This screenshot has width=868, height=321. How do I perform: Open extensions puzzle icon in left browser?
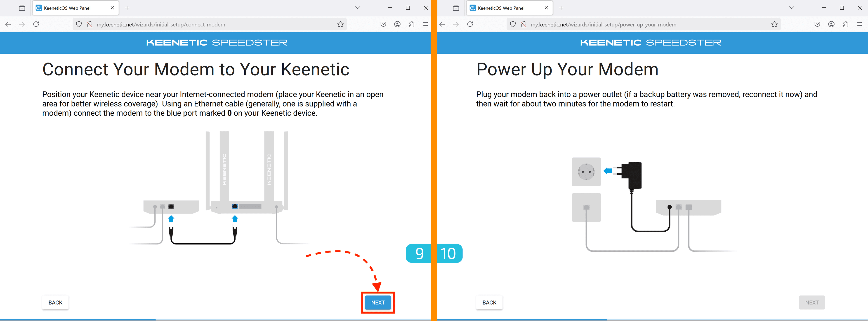(x=411, y=24)
